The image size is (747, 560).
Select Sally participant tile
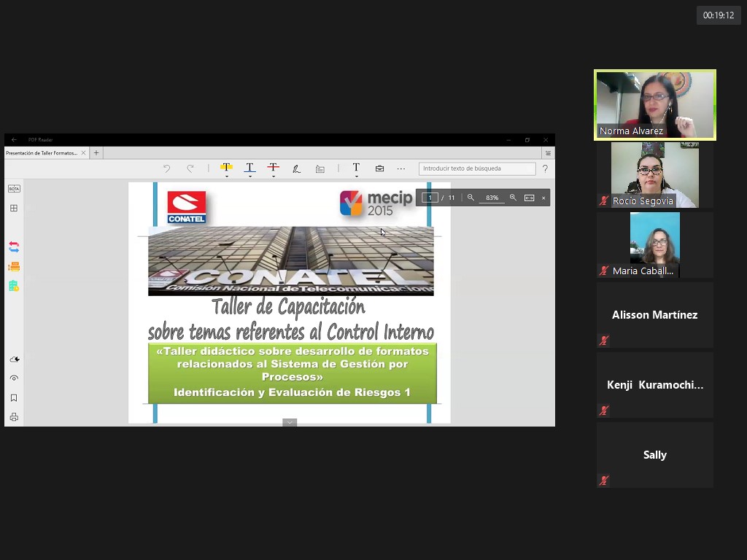655,455
